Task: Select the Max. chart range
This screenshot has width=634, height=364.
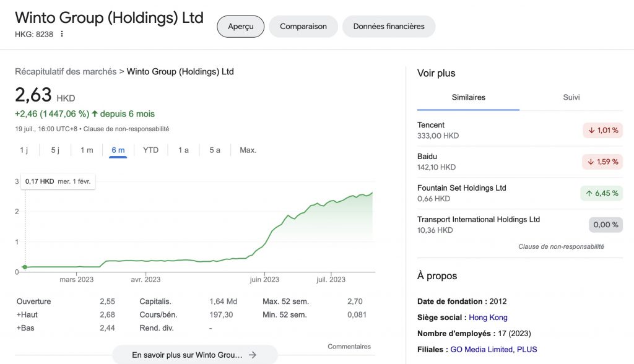Action: click(x=248, y=150)
